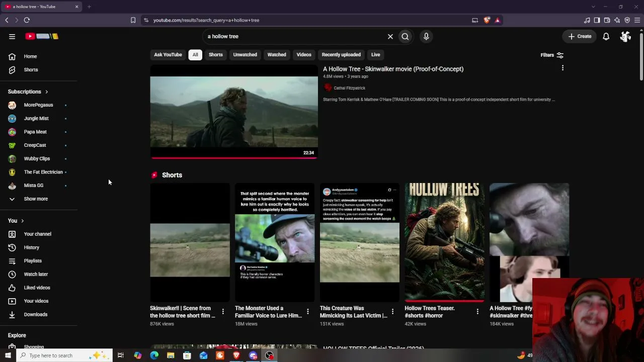Viewport: 644px width, 362px height.
Task: Click the Brave shields icon in address bar
Action: [x=487, y=20]
